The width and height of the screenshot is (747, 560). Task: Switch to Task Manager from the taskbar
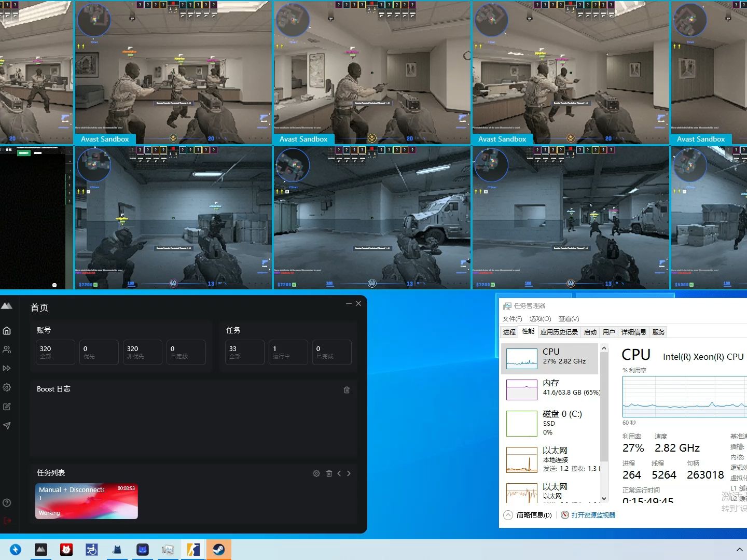[168, 550]
